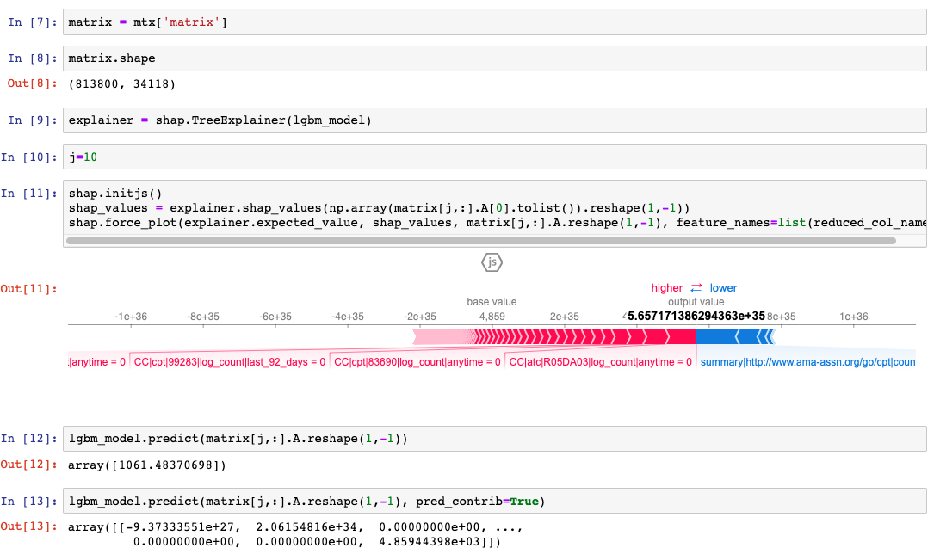Click the blue summary ama-assn.org feature segment
The image size is (940, 560).
pos(807,361)
